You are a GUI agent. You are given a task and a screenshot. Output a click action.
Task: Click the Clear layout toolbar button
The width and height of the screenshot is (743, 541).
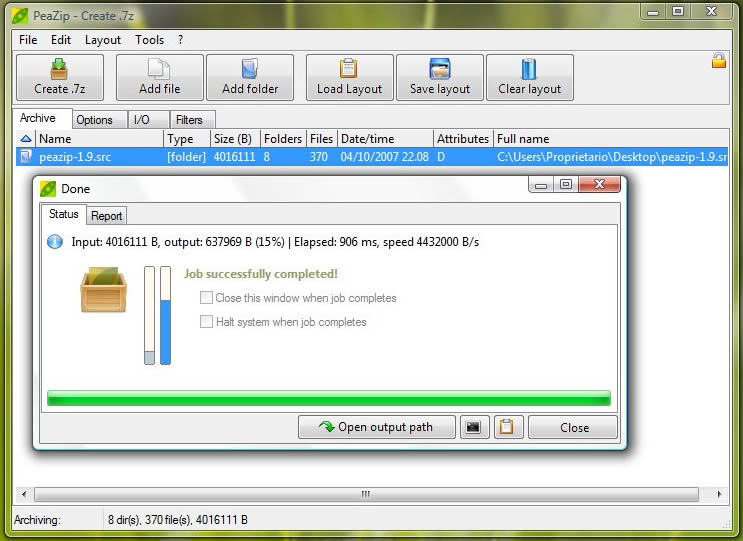530,77
